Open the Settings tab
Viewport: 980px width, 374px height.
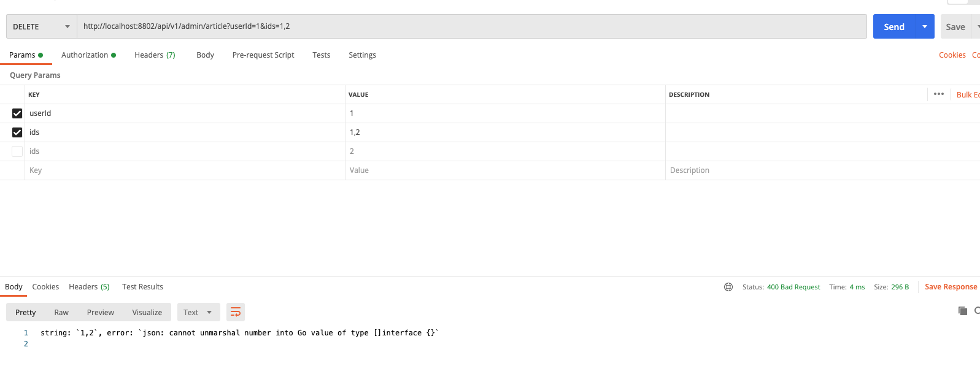tap(362, 55)
